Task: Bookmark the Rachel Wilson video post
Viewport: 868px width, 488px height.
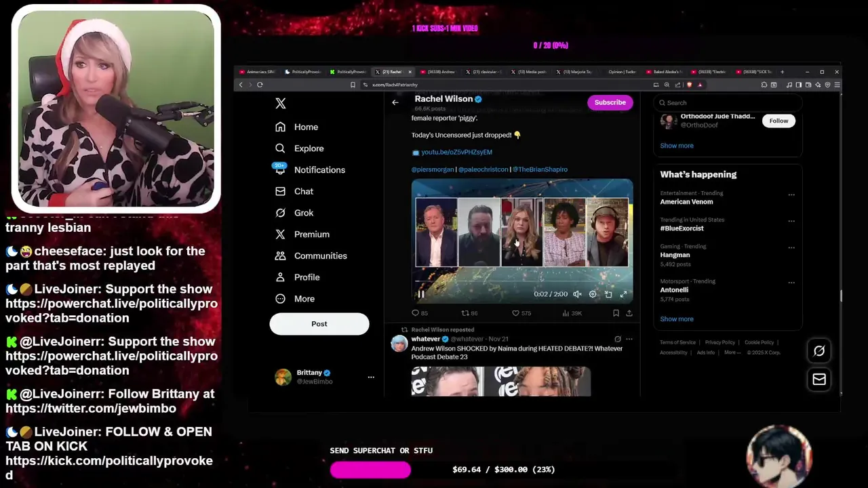Action: [616, 313]
